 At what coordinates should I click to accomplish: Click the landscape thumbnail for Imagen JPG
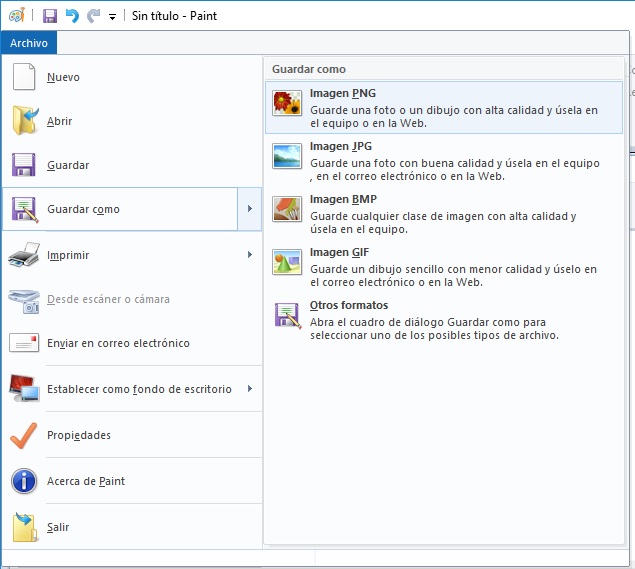click(287, 156)
